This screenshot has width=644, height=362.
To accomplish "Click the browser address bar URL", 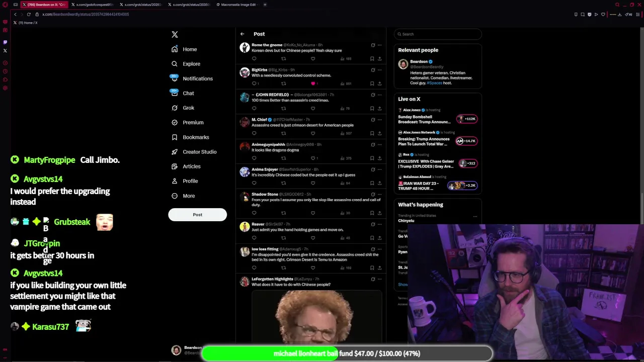I will [x=86, y=14].
